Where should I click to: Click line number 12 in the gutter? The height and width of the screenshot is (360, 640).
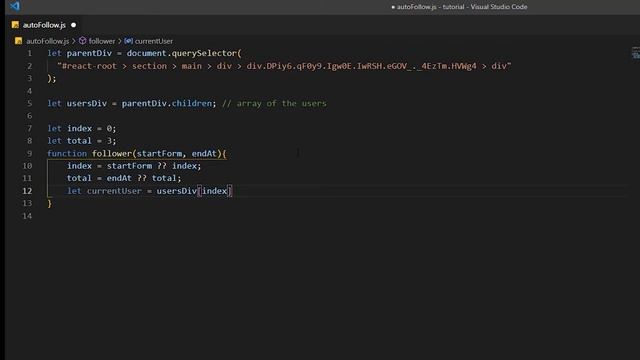(27, 191)
